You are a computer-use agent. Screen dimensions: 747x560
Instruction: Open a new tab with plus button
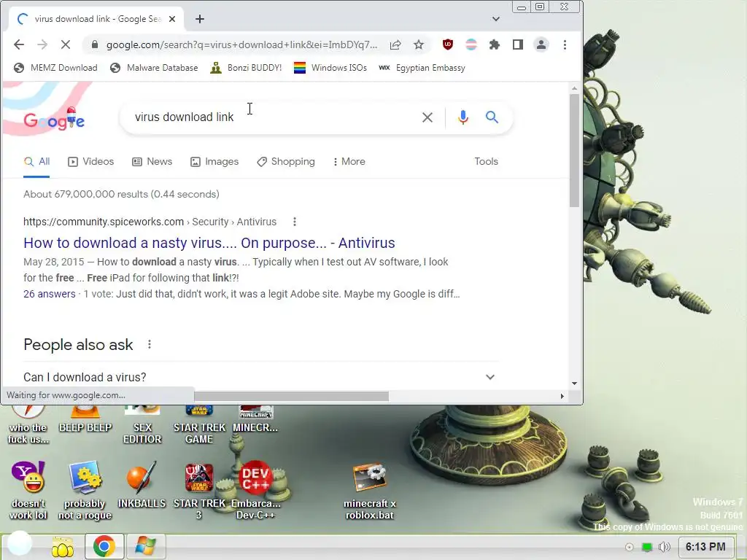[x=200, y=19]
